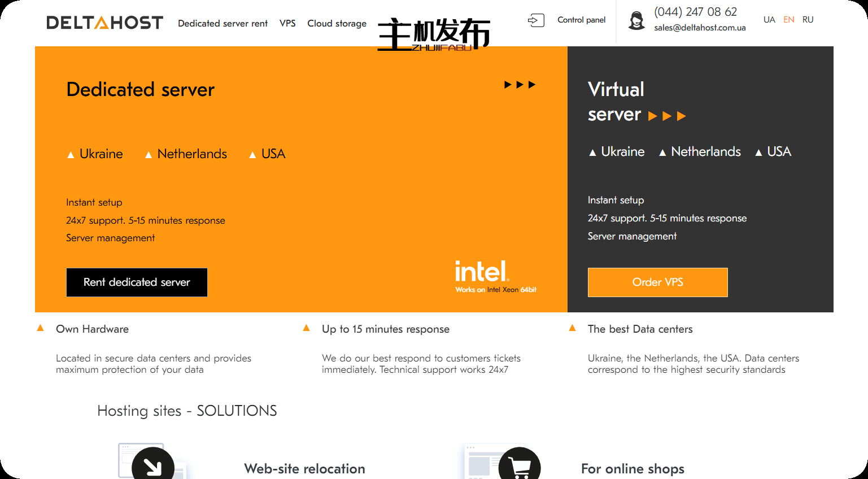This screenshot has height=479, width=868.
Task: Click the orange triangle next to Own Hardware
Action: click(40, 328)
